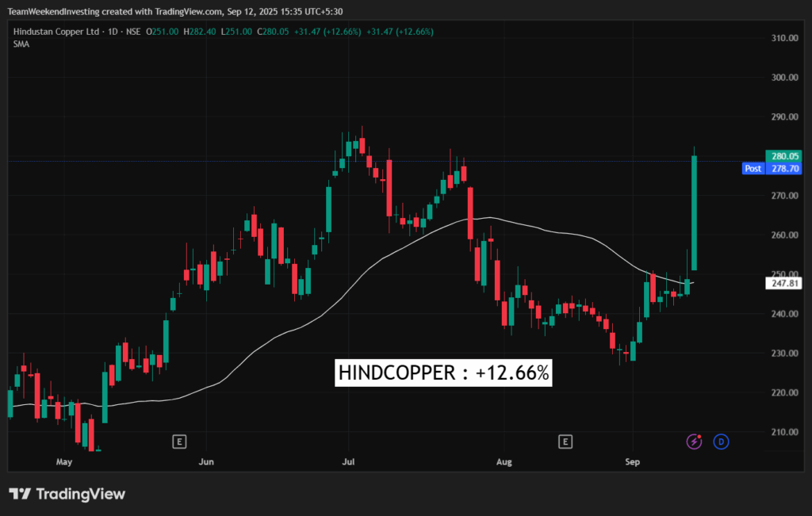Click the SMA indicator label
The image size is (812, 516).
pyautogui.click(x=21, y=44)
